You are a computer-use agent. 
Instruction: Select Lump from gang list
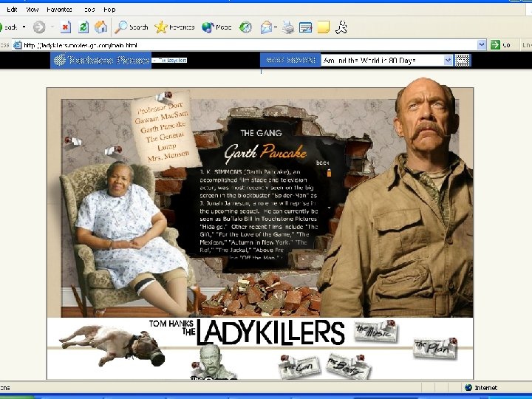click(x=167, y=146)
